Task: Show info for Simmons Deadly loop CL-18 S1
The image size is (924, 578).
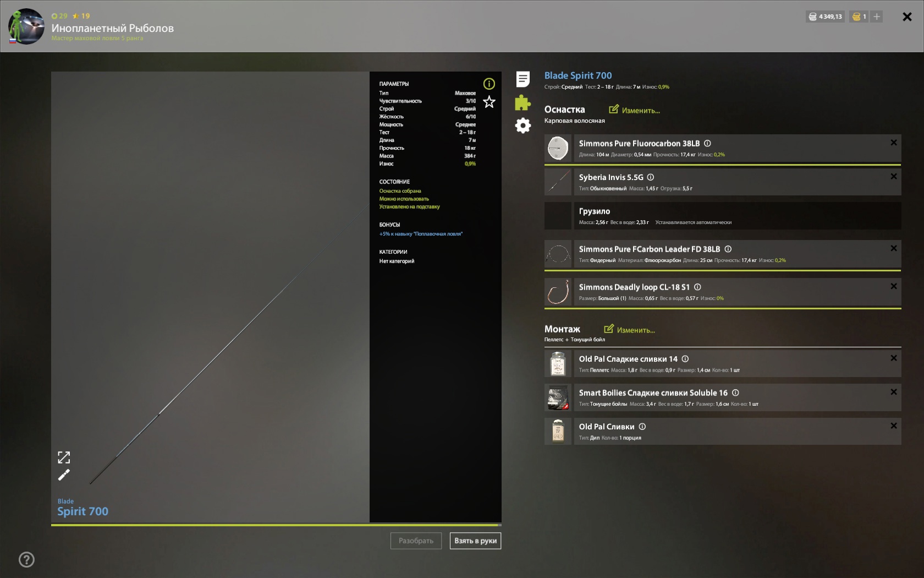Action: click(x=697, y=287)
